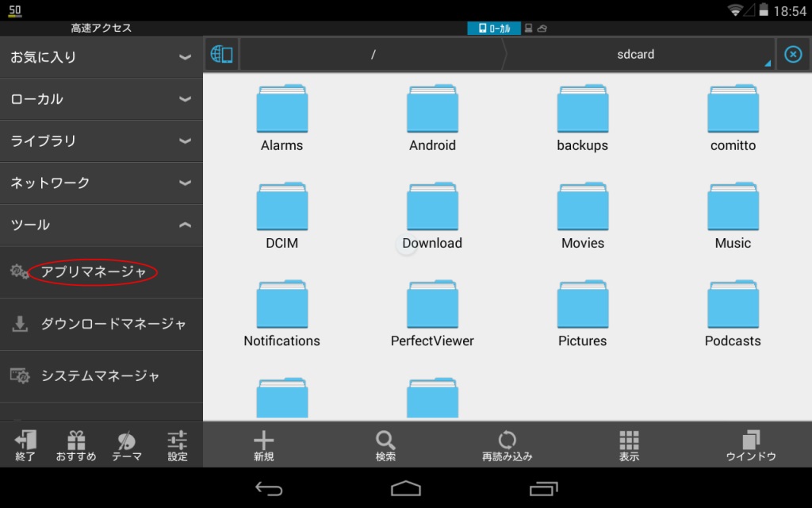Tap the Android home navigation button

(x=406, y=488)
